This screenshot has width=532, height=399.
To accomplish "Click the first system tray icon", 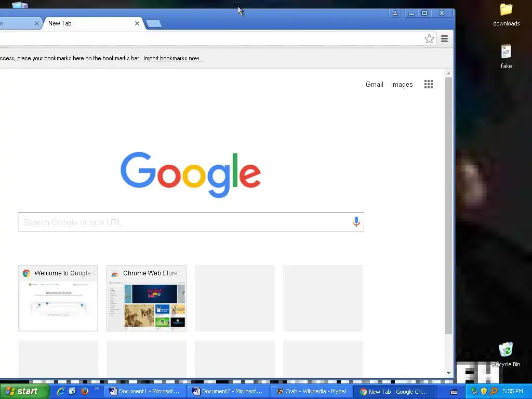I will coord(474,391).
